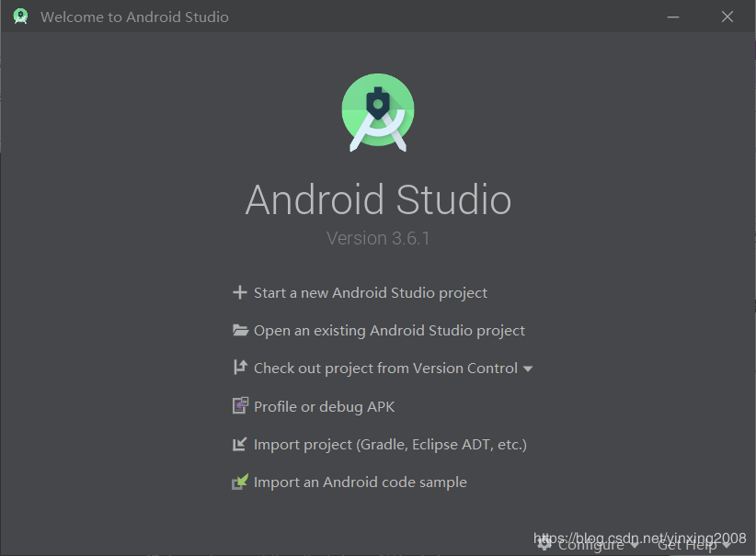The image size is (756, 556).
Task: Click the Android Studio heading text
Action: click(378, 199)
